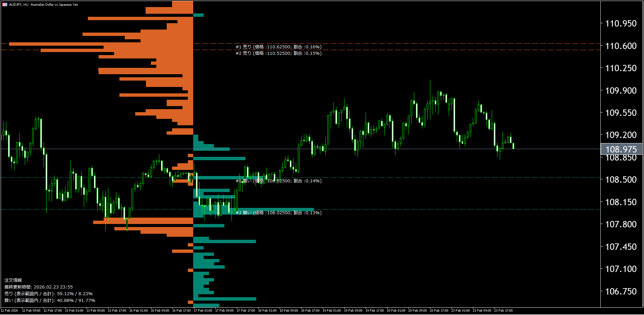Click the 買い 40.88% / 91.77% summary line
This screenshot has width=644, height=315.
pyautogui.click(x=50, y=301)
